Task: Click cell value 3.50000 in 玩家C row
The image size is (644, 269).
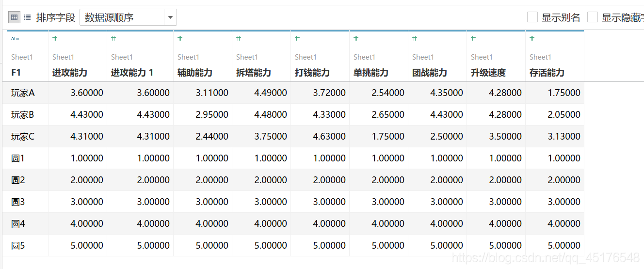Action: (x=505, y=136)
